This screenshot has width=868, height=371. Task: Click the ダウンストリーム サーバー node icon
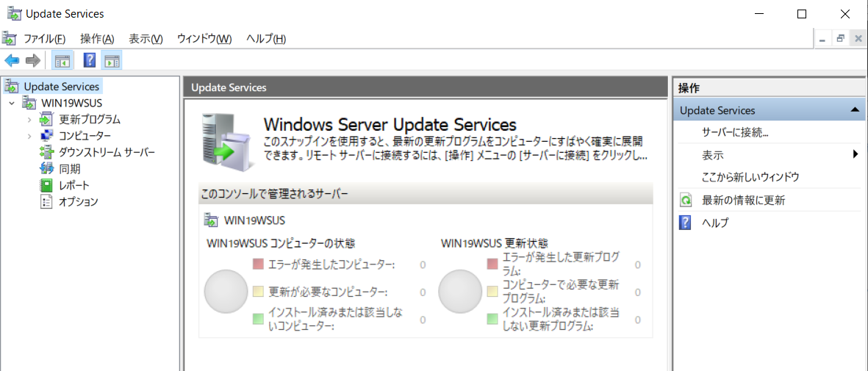pos(46,152)
